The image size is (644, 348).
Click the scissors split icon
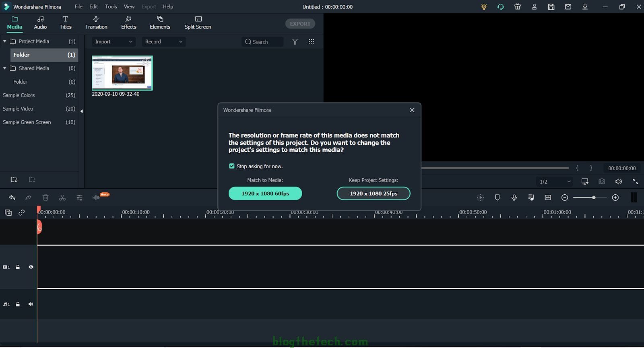tap(62, 198)
